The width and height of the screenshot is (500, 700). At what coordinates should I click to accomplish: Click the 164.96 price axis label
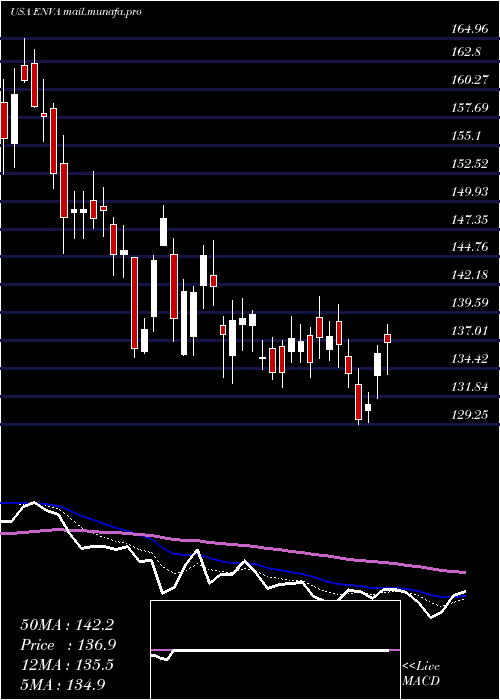[x=468, y=30]
